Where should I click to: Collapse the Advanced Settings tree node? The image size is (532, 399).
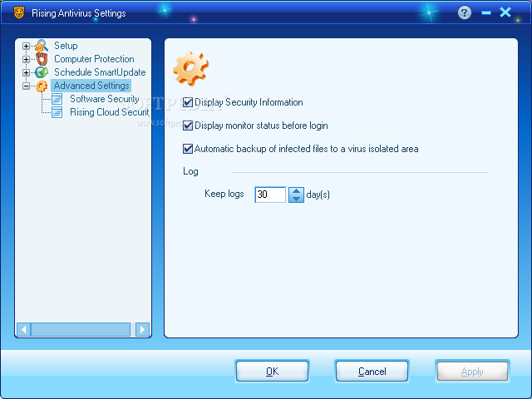26,86
